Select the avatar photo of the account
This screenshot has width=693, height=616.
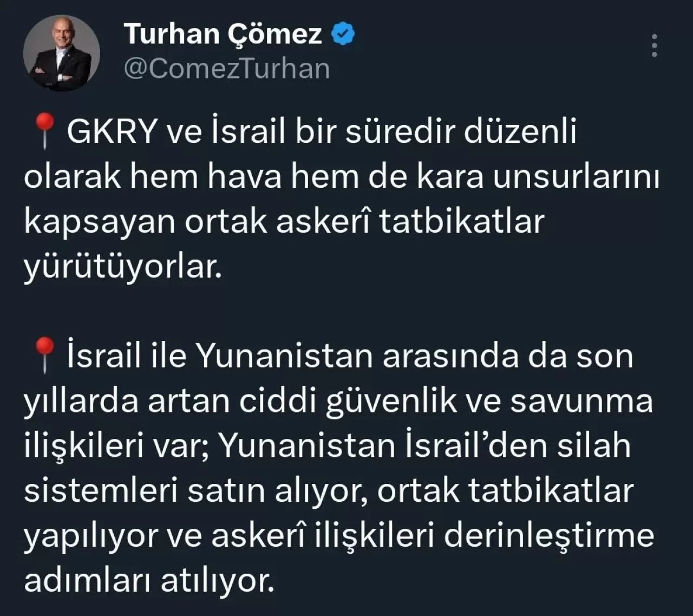click(61, 51)
